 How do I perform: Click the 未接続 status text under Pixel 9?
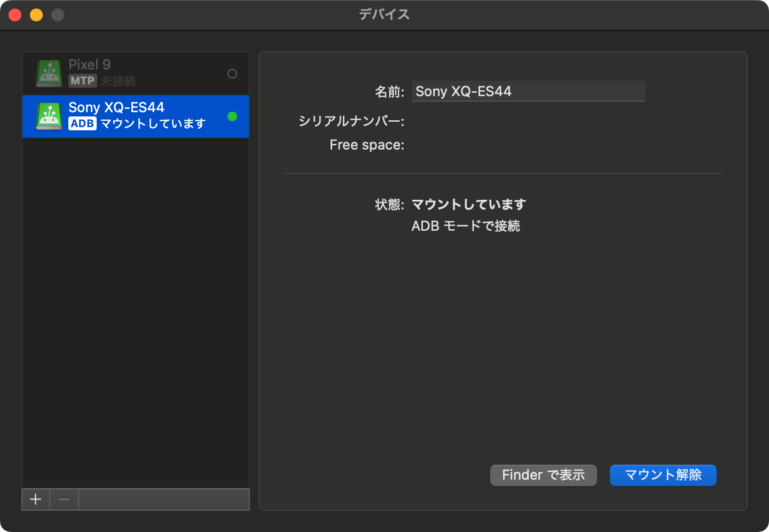[x=118, y=81]
